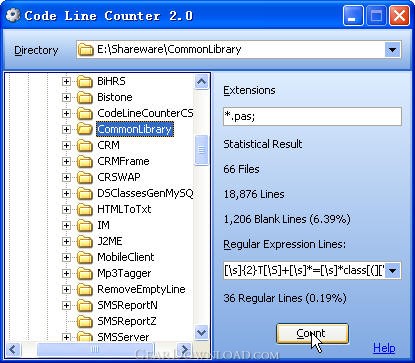Click the RemoveEmptyLine folder icon
The image size is (415, 363).
point(85,289)
